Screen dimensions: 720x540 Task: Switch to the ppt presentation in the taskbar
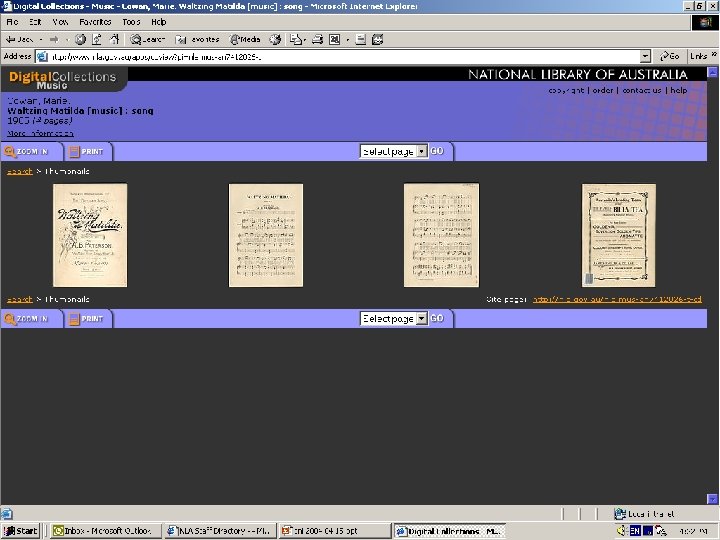tap(335, 531)
